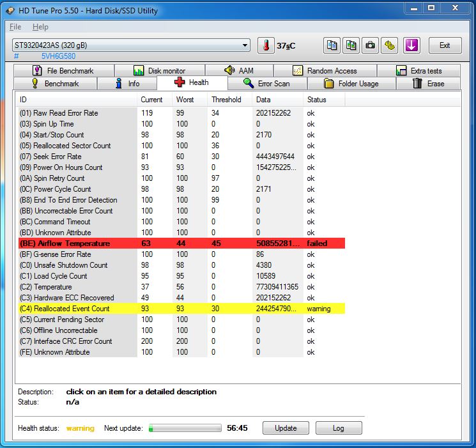Select the (BB) Uncorrectable Error Count row
Screen dimensions: 476x448
click(181, 211)
